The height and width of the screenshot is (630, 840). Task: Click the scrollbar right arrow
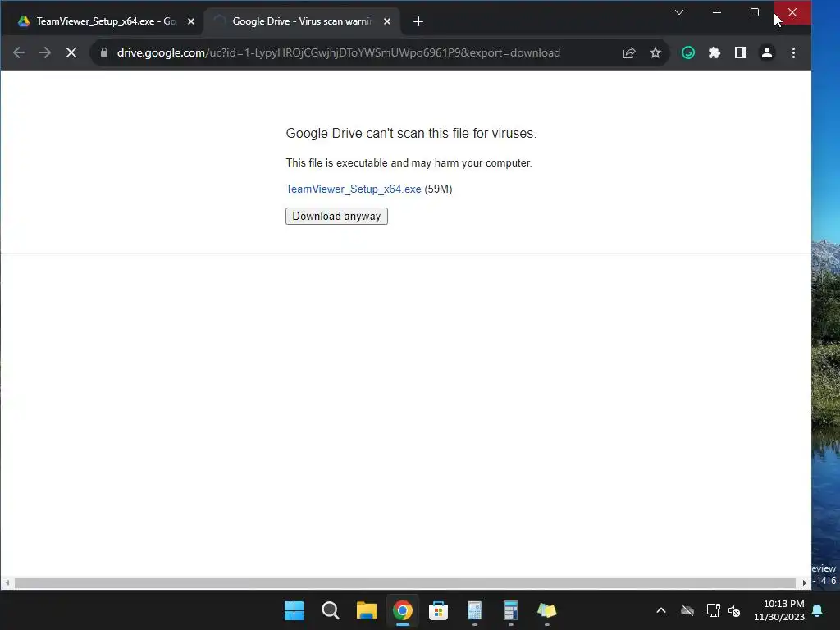click(804, 582)
